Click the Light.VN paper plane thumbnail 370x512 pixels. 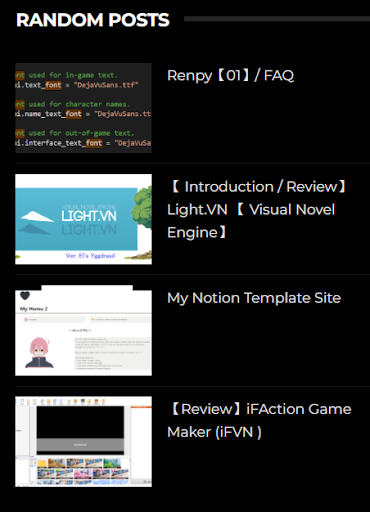(83, 219)
